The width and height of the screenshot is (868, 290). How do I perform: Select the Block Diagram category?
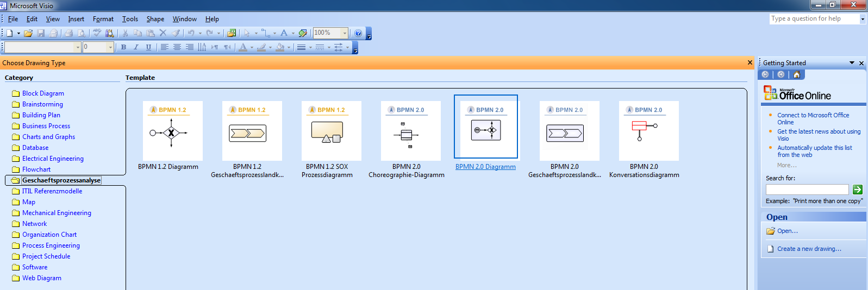[43, 93]
